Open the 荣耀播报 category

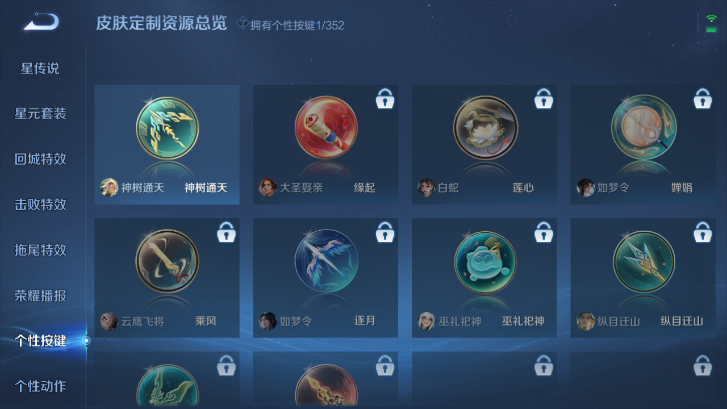tap(40, 295)
